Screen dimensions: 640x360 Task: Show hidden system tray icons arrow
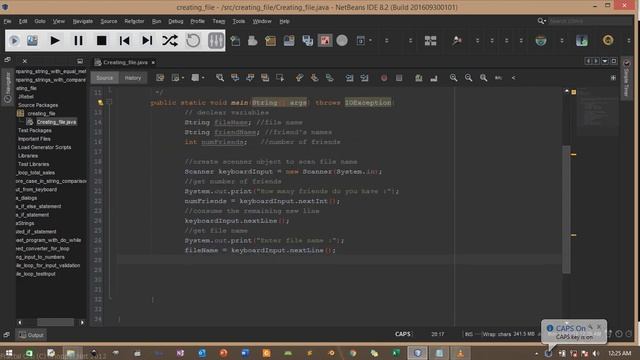point(536,353)
